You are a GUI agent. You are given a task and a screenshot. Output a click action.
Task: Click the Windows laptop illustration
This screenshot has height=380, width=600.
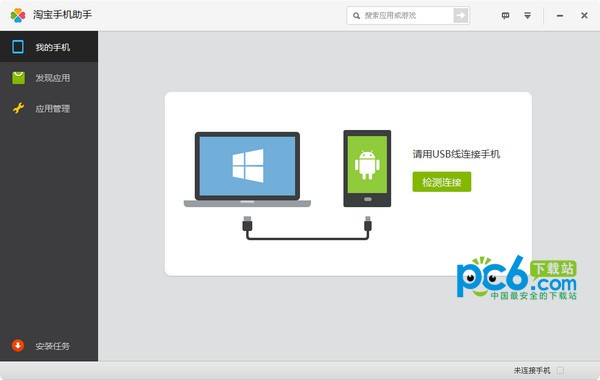click(x=247, y=170)
